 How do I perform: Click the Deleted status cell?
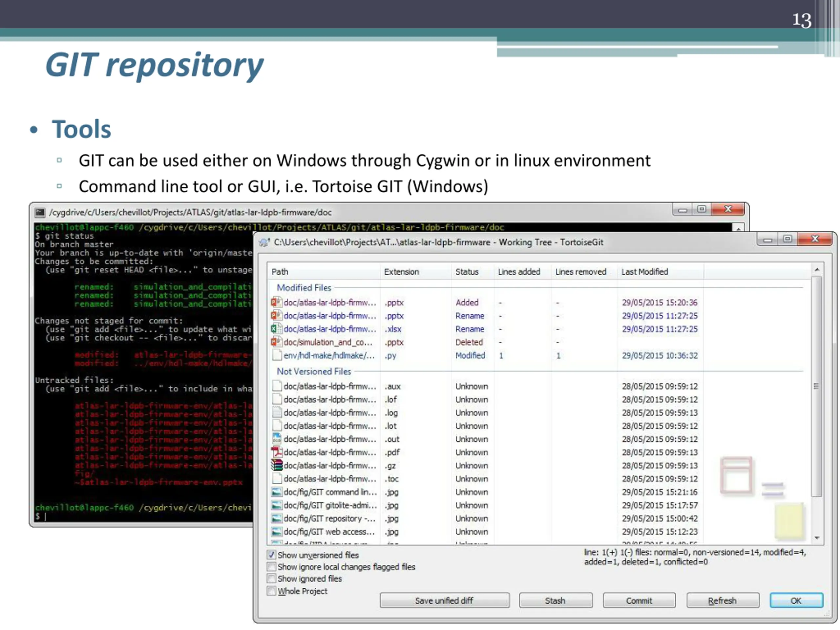point(469,342)
